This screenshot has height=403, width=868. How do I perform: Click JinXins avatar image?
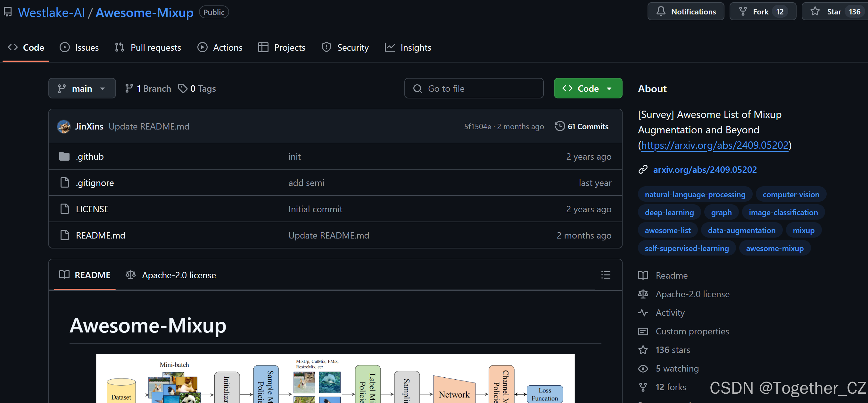click(x=64, y=126)
